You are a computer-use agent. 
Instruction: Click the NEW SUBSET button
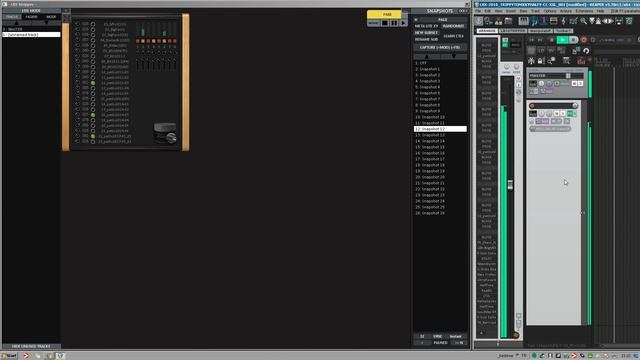pos(426,33)
